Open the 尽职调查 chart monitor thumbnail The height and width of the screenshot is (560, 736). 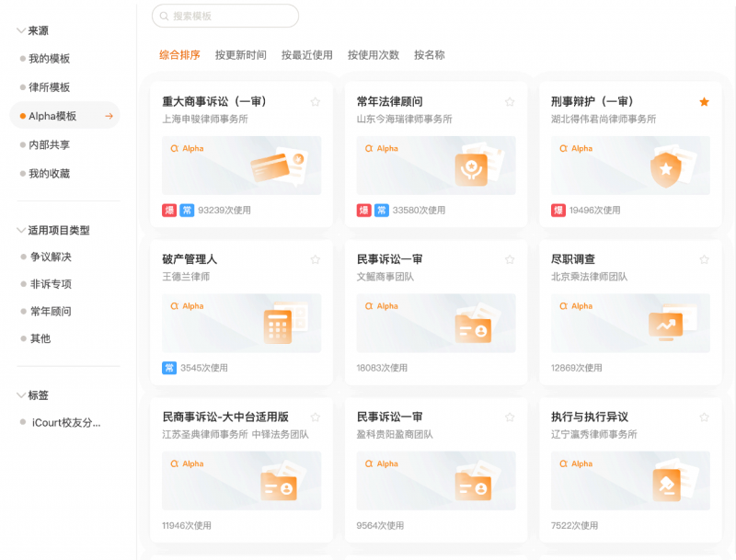pyautogui.click(x=630, y=323)
